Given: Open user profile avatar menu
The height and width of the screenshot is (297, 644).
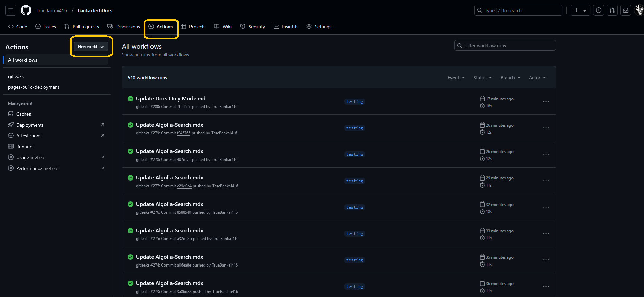Looking at the screenshot, I should click(639, 10).
